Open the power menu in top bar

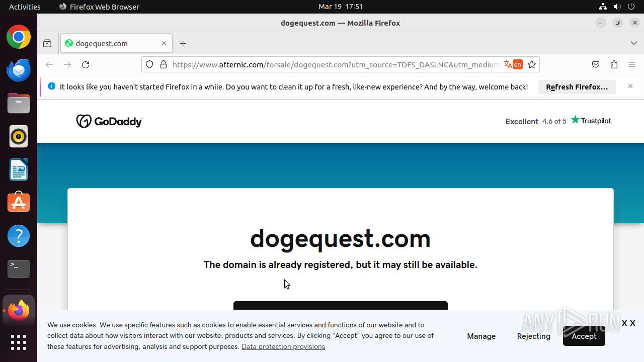pos(631,7)
